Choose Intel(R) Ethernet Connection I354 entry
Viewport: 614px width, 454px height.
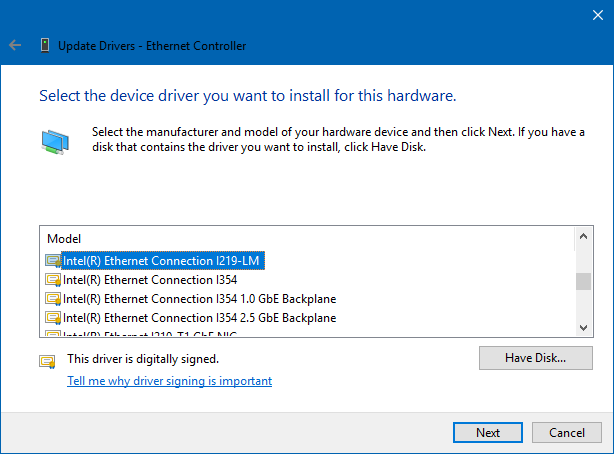[149, 280]
